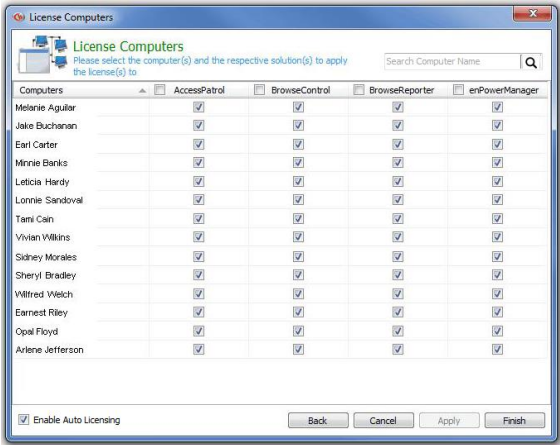Click the enPowerManager column header label

click(x=504, y=90)
